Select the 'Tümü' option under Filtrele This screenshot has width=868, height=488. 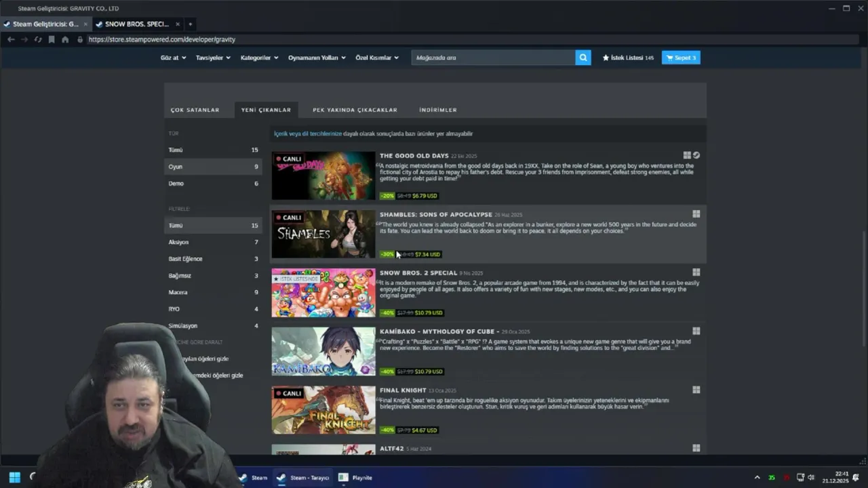[x=213, y=225]
